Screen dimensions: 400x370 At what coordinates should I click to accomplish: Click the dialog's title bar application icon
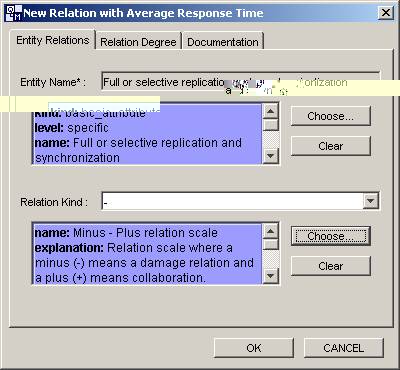coord(14,13)
